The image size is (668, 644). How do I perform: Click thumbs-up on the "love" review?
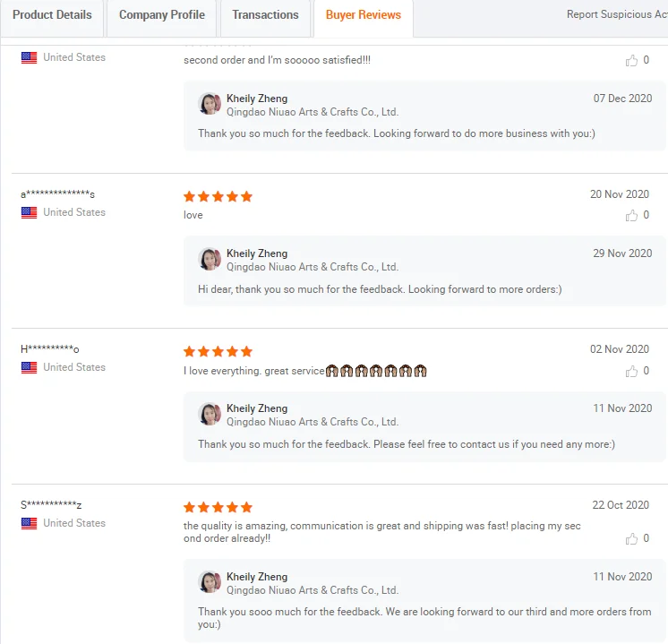[632, 215]
